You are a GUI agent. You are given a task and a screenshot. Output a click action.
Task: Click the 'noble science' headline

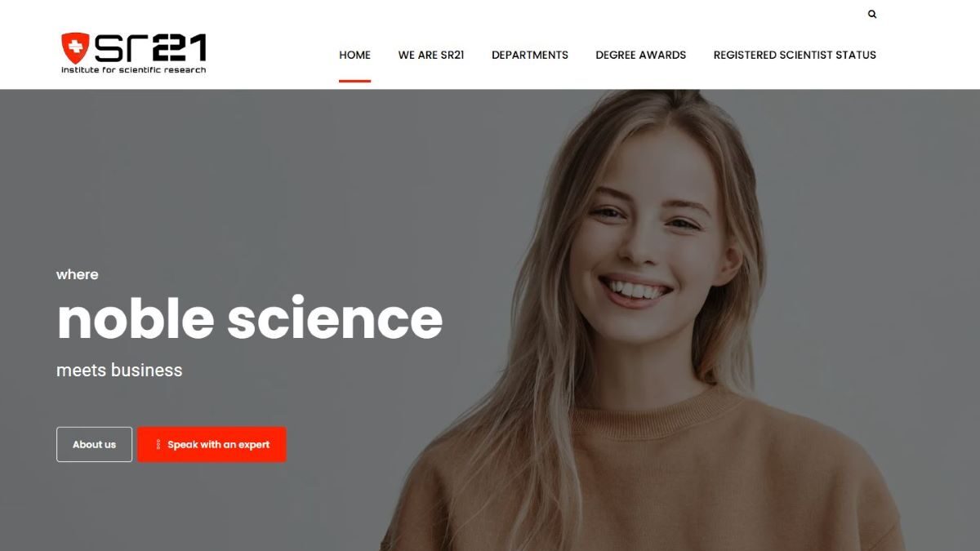(x=250, y=318)
